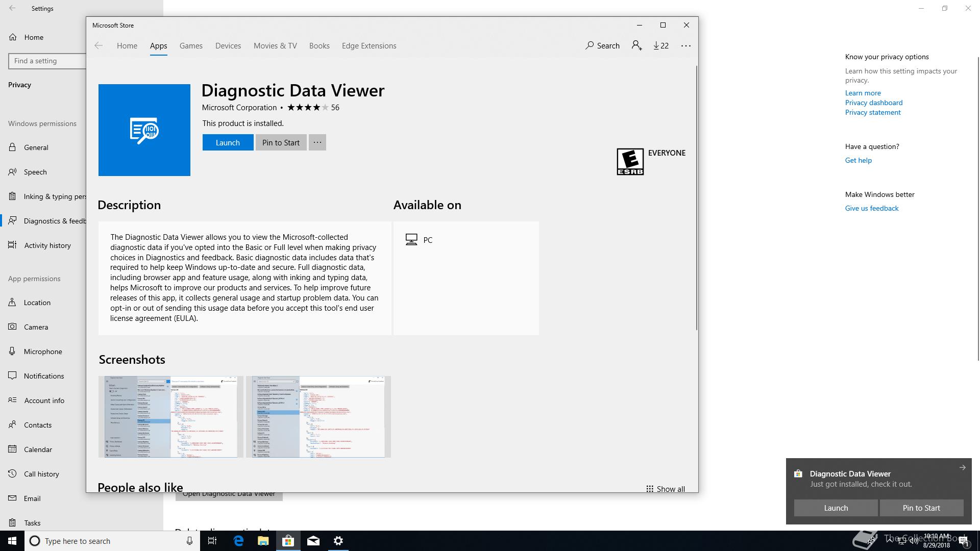Open Learn more privacy link
Viewport: 980px width, 551px height.
(x=863, y=93)
